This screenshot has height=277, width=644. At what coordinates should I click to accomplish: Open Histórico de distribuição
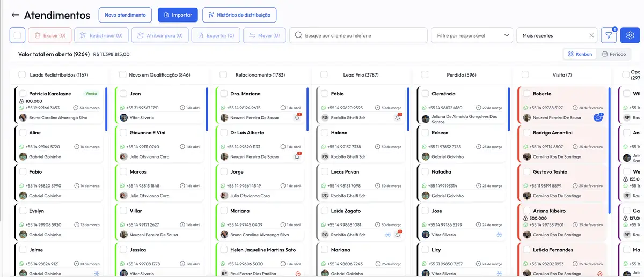[x=239, y=15]
